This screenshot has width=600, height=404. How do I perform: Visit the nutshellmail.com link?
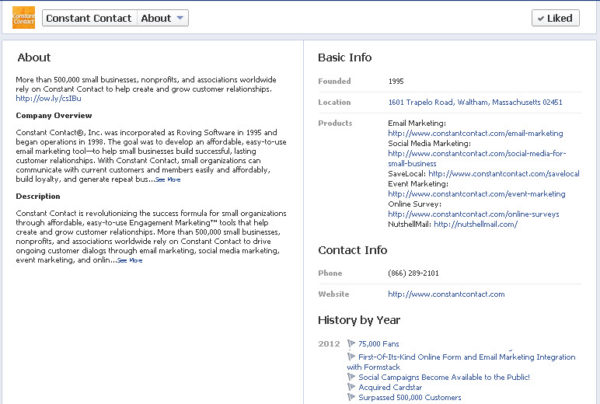(x=476, y=224)
